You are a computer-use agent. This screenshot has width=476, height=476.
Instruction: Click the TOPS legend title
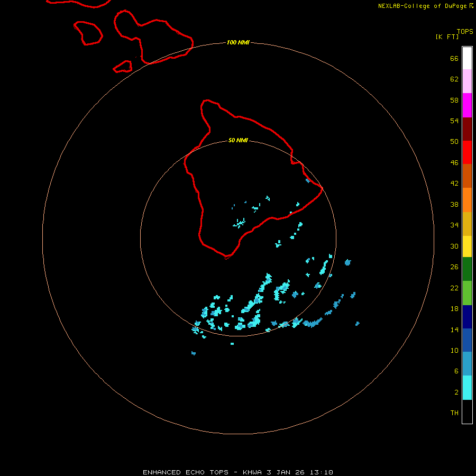tap(465, 31)
